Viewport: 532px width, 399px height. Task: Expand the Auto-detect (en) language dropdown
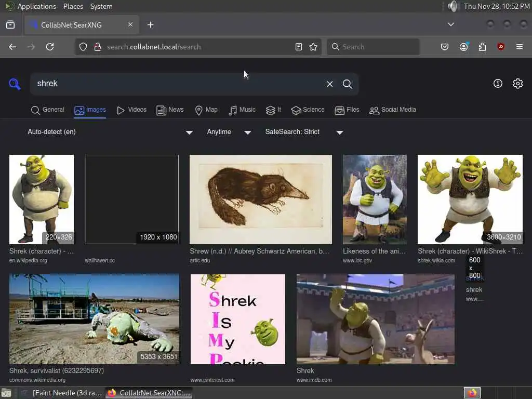[110, 132]
